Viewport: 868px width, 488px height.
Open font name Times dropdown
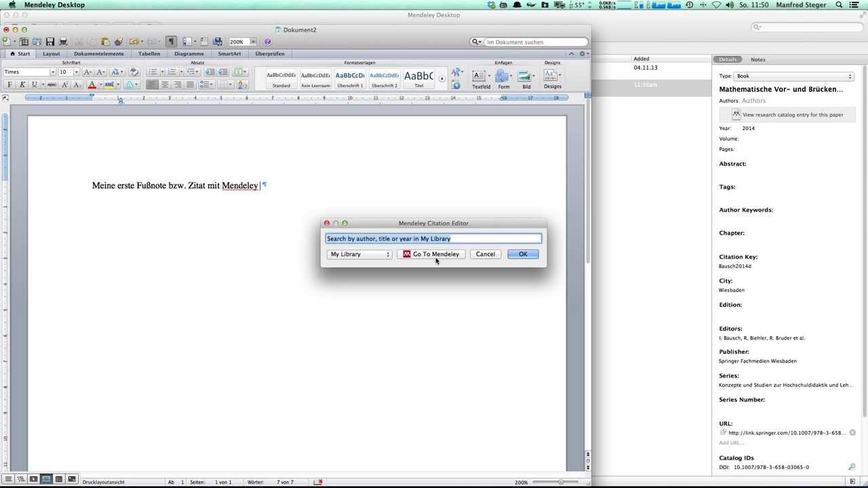[x=52, y=72]
